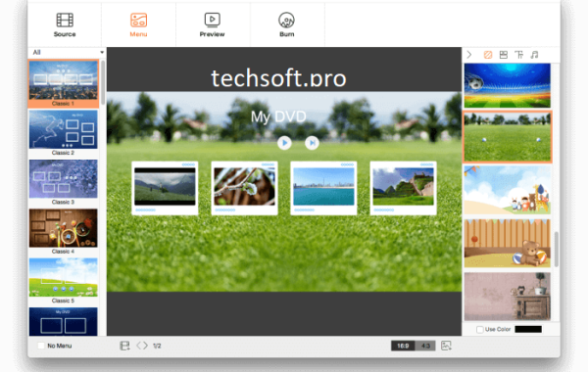Collapse the right panel with the chevron arrow
This screenshot has width=588, height=372.
click(x=469, y=55)
